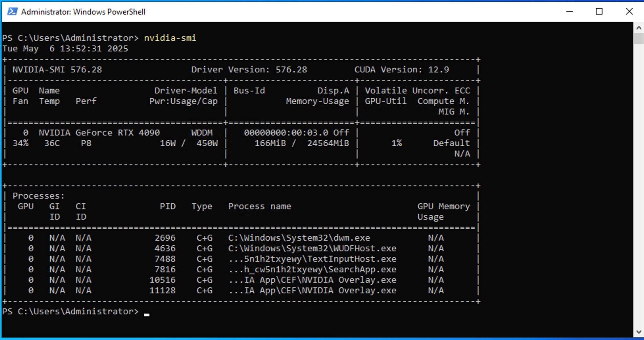Click NVIDIA Overlay.exe with PID 10516
Viewport: 644px width, 340px height.
pyautogui.click(x=312, y=280)
